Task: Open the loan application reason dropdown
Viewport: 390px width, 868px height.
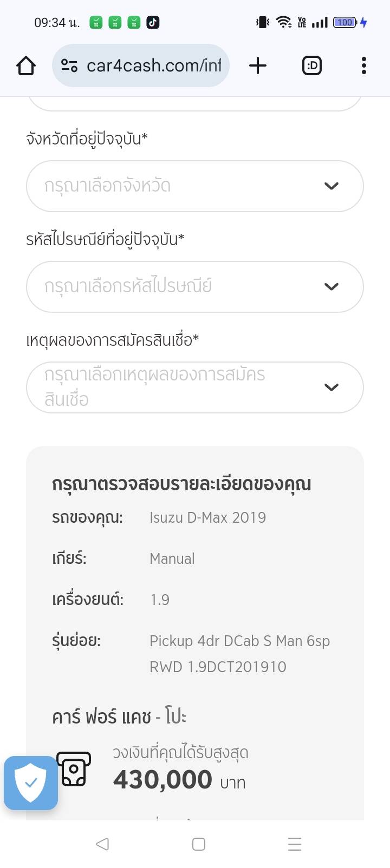Action: (x=179, y=387)
